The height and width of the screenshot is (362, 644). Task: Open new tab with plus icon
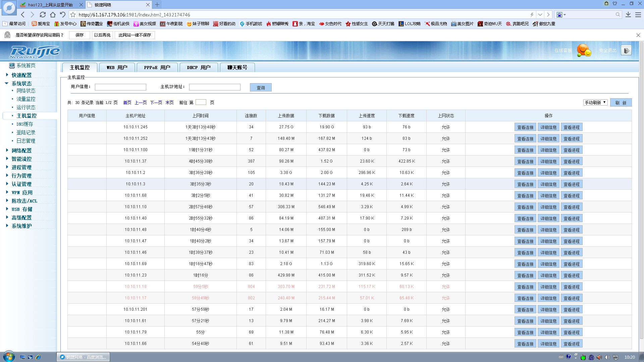(x=157, y=5)
